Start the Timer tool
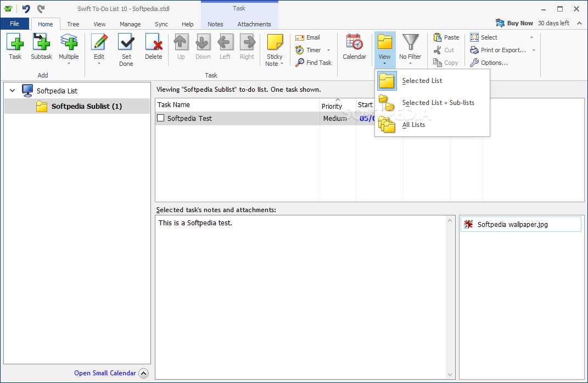Image resolution: width=588 pixels, height=383 pixels. [x=308, y=50]
